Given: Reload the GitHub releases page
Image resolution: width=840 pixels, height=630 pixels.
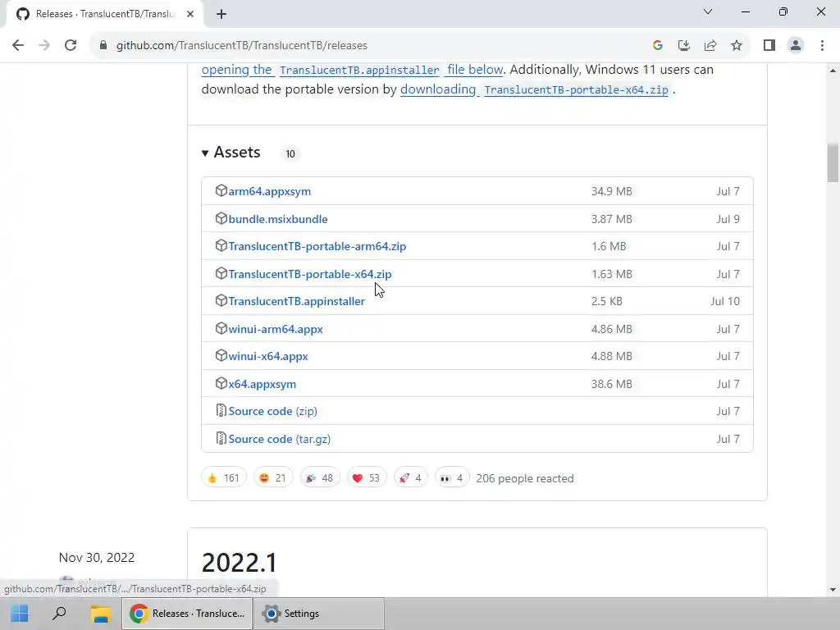Looking at the screenshot, I should [x=71, y=46].
